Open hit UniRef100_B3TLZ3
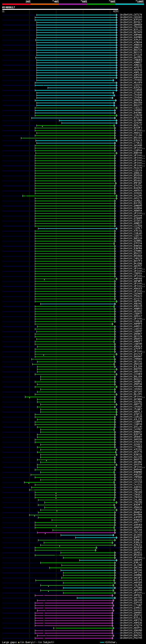The image size is (146, 644). (131, 30)
